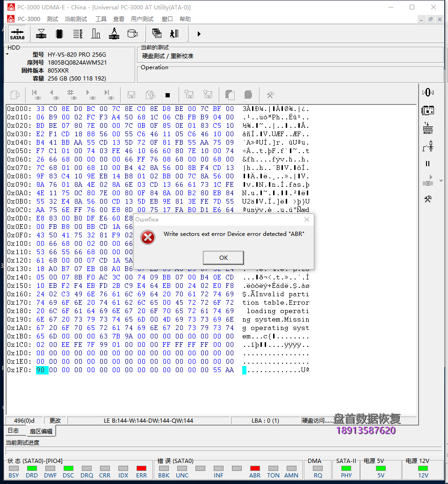Go to first sector navigation icon
This screenshot has width=448, height=484.
pos(36,95)
